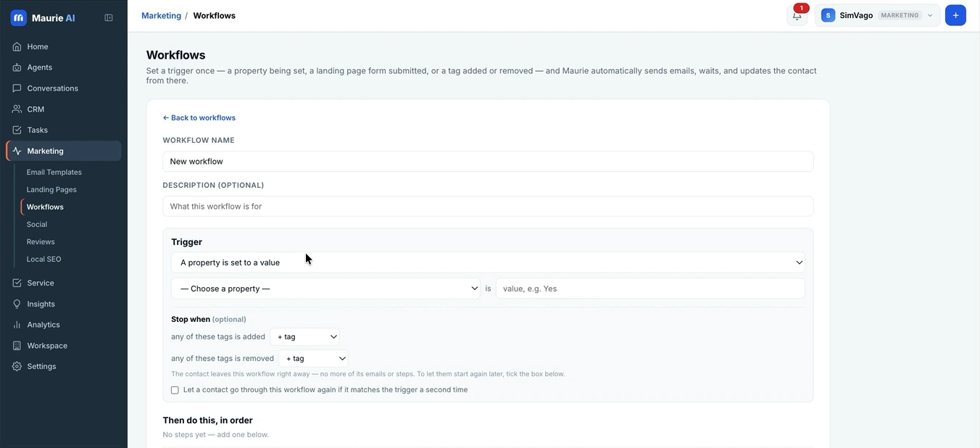980x448 pixels.
Task: Click the blue plus button
Action: click(x=955, y=15)
